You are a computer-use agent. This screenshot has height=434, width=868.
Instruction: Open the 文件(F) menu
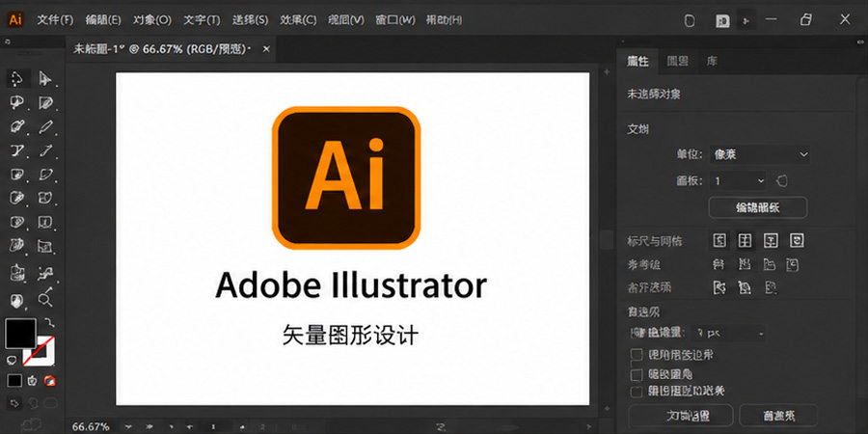tap(55, 20)
